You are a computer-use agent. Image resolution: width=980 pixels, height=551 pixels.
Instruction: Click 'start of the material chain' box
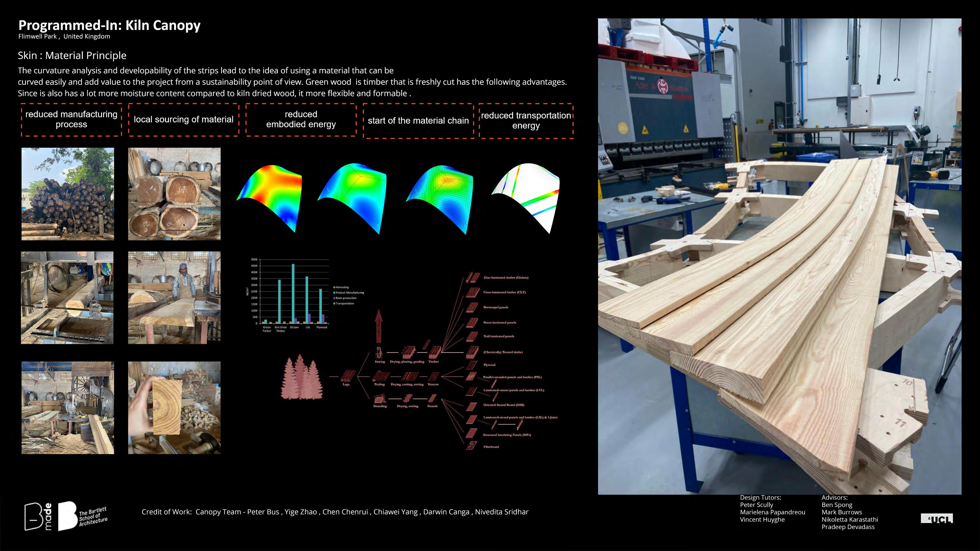tap(418, 120)
